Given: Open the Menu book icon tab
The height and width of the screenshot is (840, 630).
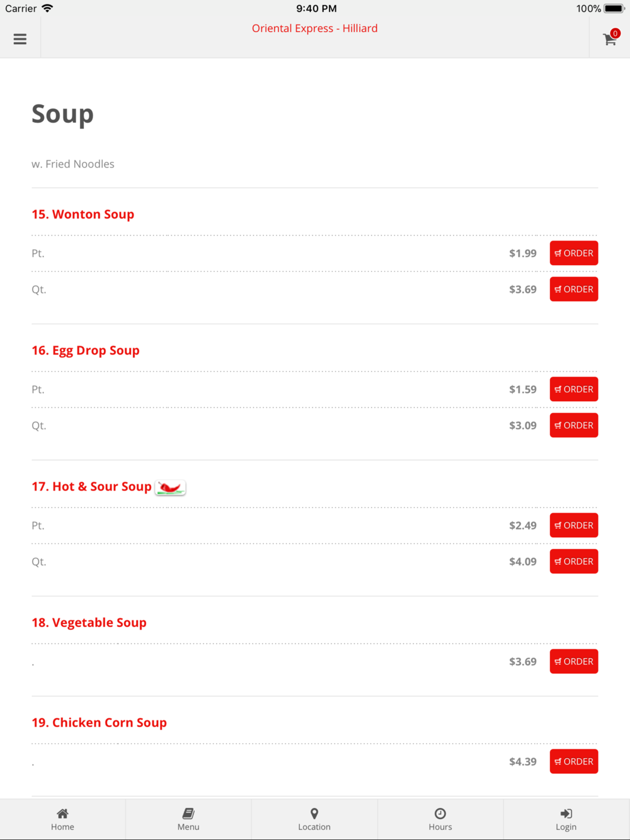Looking at the screenshot, I should [188, 814].
